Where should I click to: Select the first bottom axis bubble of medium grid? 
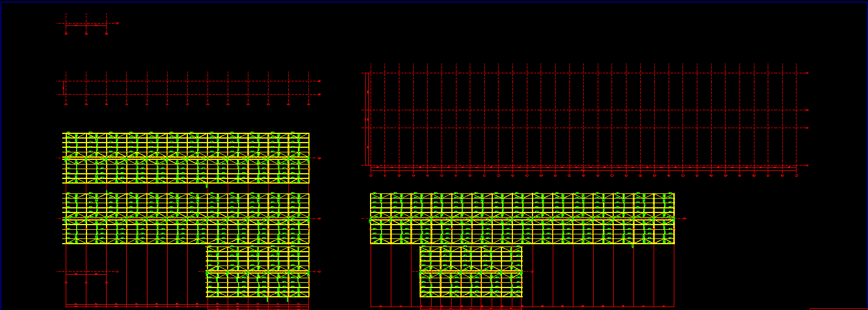[66, 104]
